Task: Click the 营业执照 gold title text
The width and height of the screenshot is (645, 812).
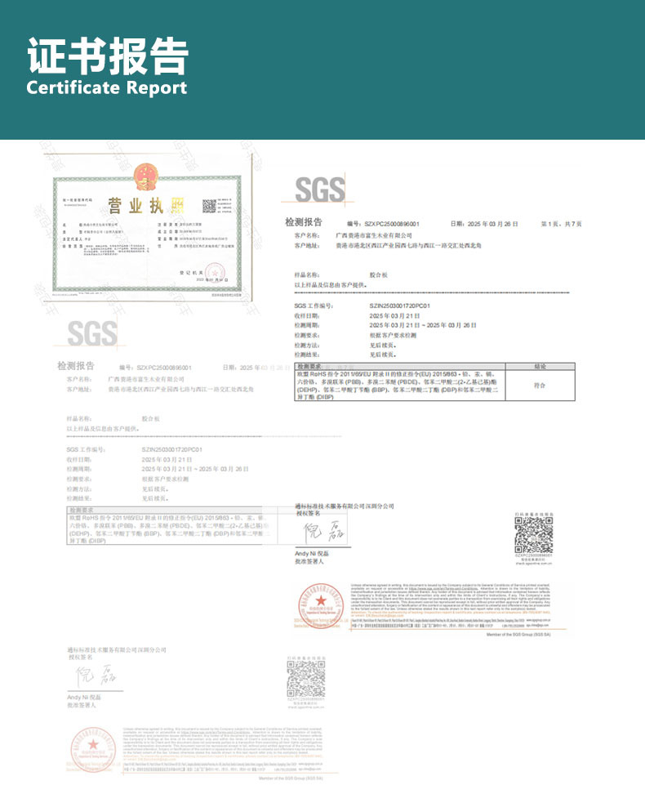Action: tap(146, 206)
